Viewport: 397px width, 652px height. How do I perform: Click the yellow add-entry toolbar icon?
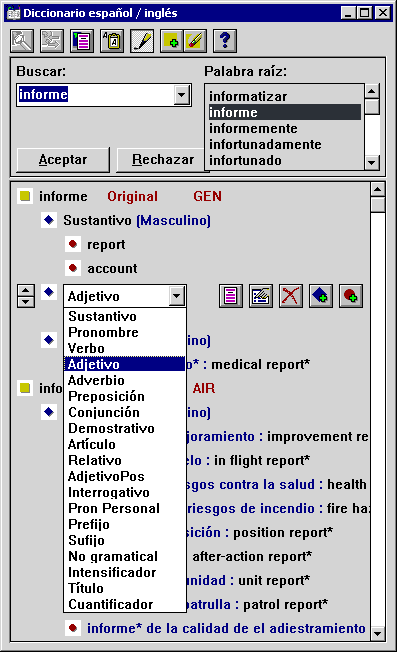pyautogui.click(x=172, y=41)
